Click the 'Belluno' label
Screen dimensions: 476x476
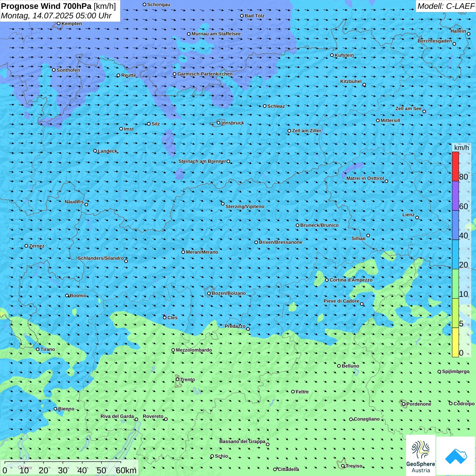[x=350, y=366]
